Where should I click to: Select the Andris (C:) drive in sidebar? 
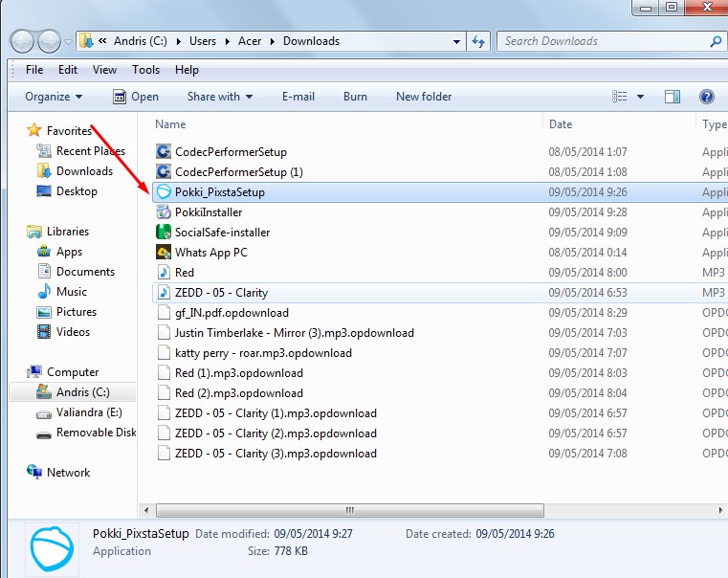[73, 391]
